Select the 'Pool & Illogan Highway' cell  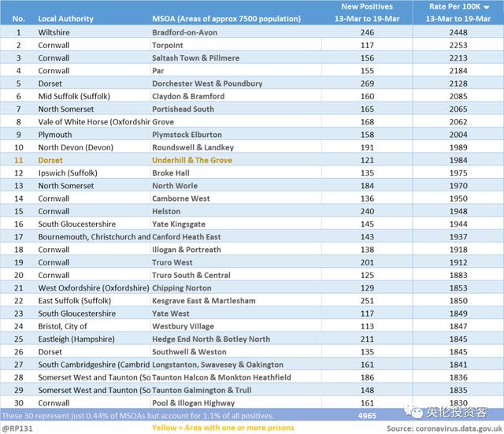point(193,403)
